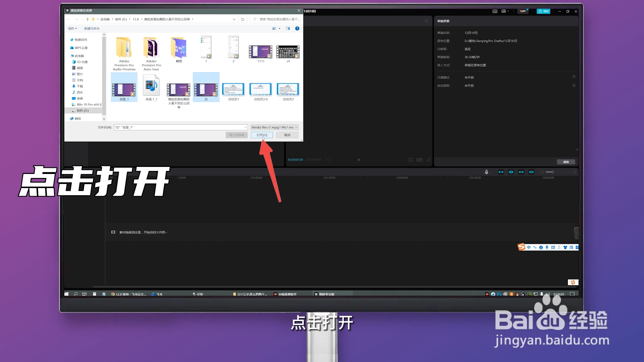Open the view options dropdown arrow

point(279,28)
